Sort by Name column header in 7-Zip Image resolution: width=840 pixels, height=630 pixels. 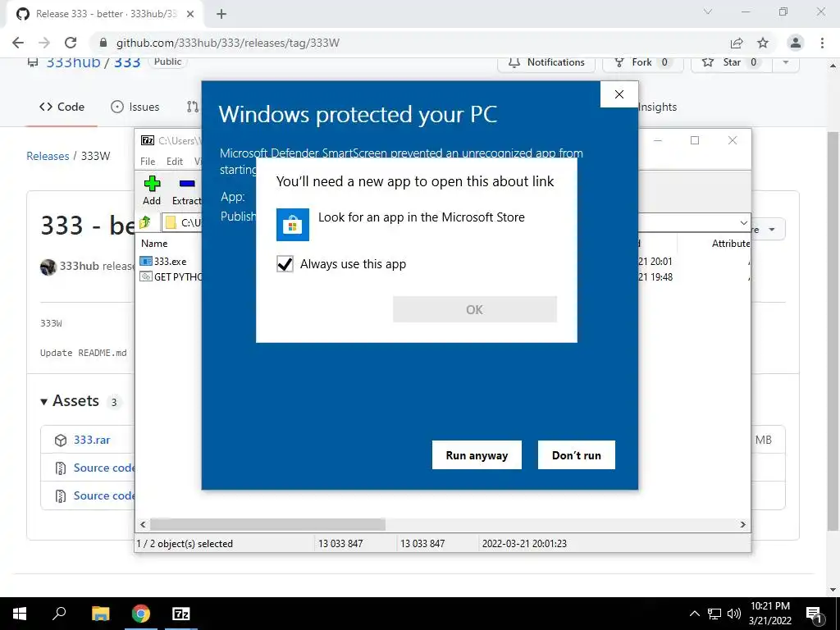click(154, 243)
